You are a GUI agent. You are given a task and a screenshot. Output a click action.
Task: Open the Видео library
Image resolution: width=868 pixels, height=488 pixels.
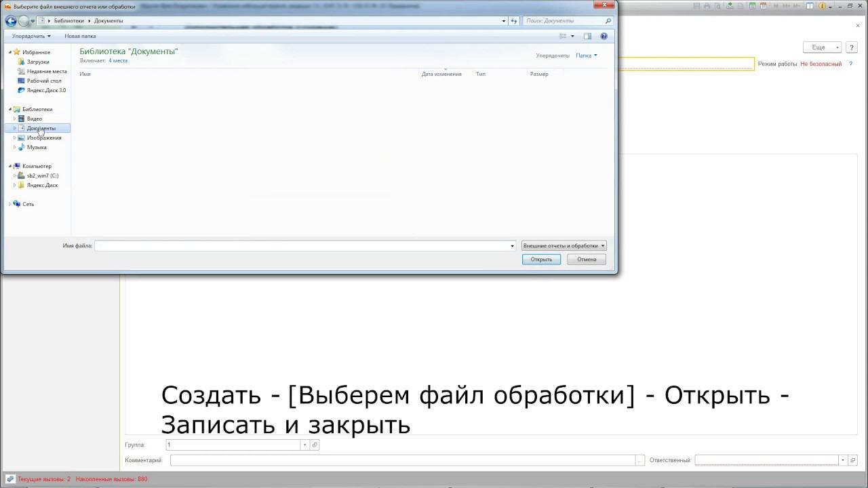coord(34,119)
